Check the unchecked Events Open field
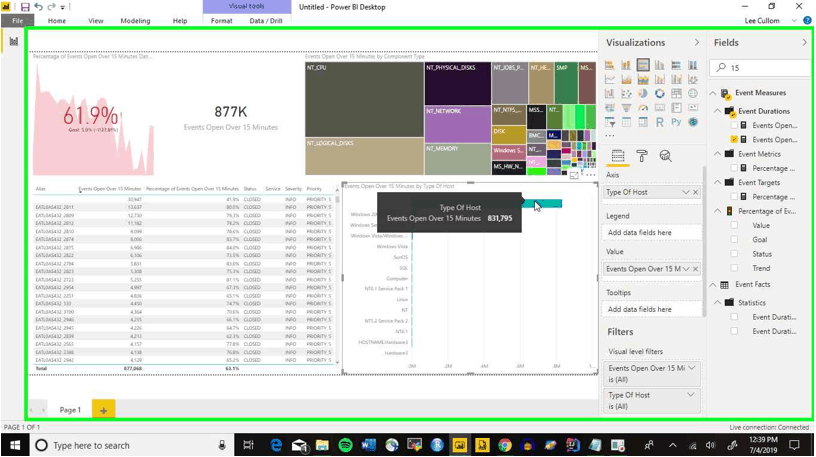Viewport: 816px width, 457px height. 734,125
